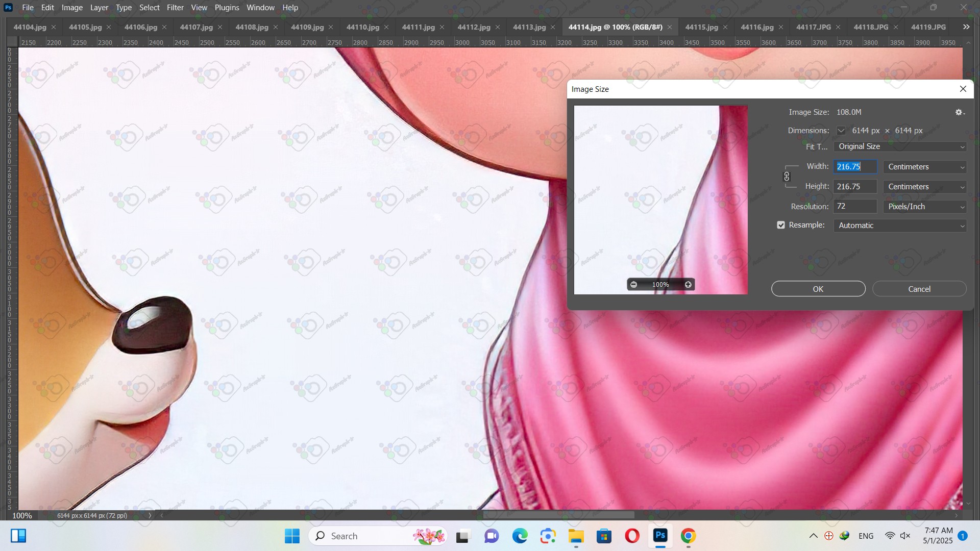This screenshot has height=551, width=980.
Task: Close the 44116.jpg tab
Action: (781, 27)
